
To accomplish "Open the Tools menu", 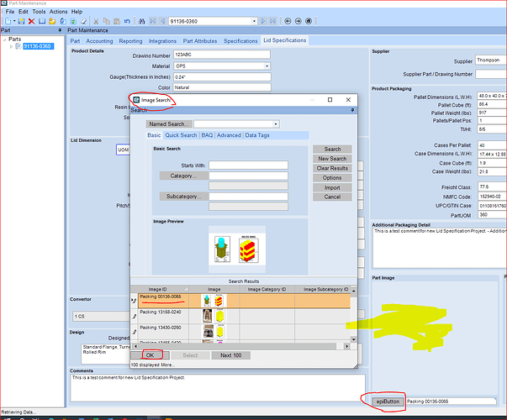I will point(39,12).
